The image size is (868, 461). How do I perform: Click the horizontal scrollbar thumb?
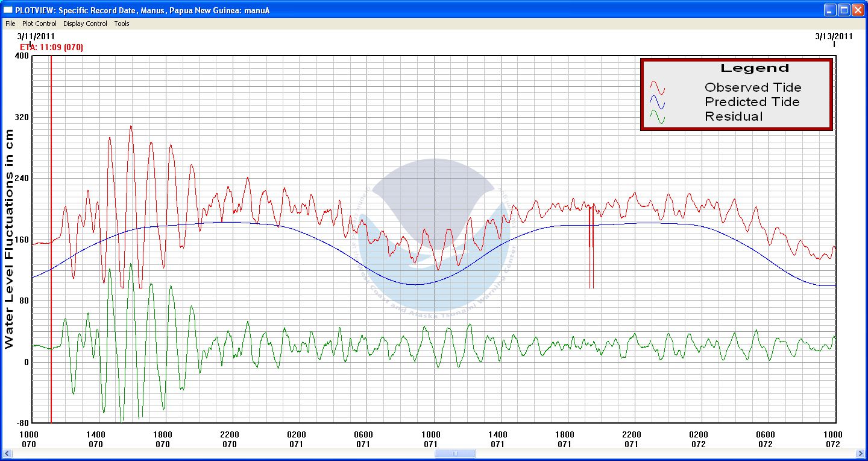[x=455, y=454]
